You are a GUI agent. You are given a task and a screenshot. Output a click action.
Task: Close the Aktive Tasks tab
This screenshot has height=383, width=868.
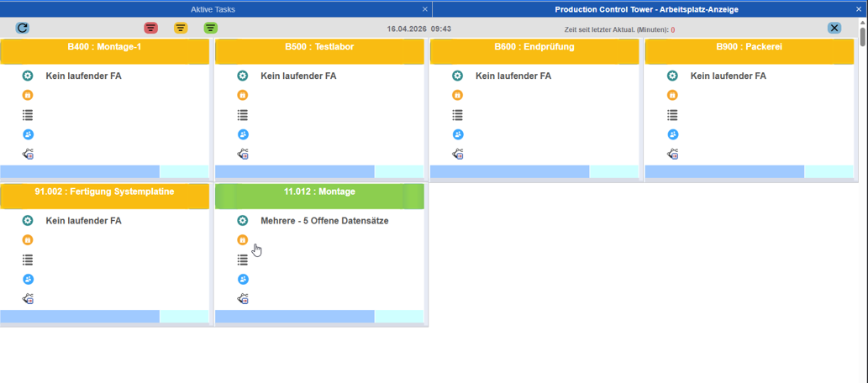(424, 9)
